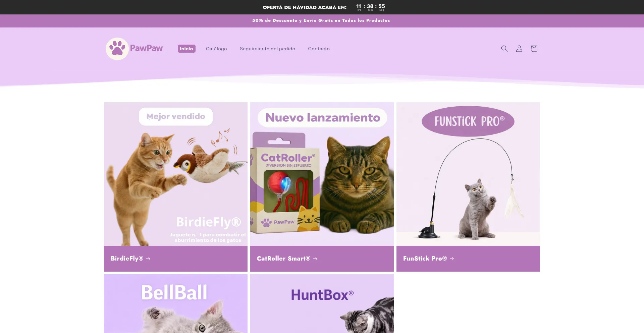Click the arrow next to CatRoller Smart®

315,259
